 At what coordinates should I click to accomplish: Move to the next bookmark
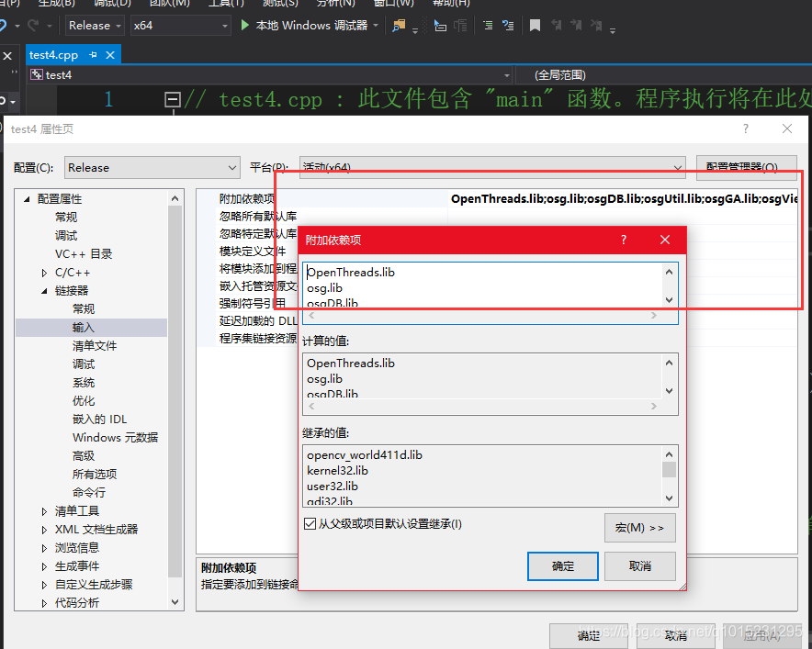577,26
